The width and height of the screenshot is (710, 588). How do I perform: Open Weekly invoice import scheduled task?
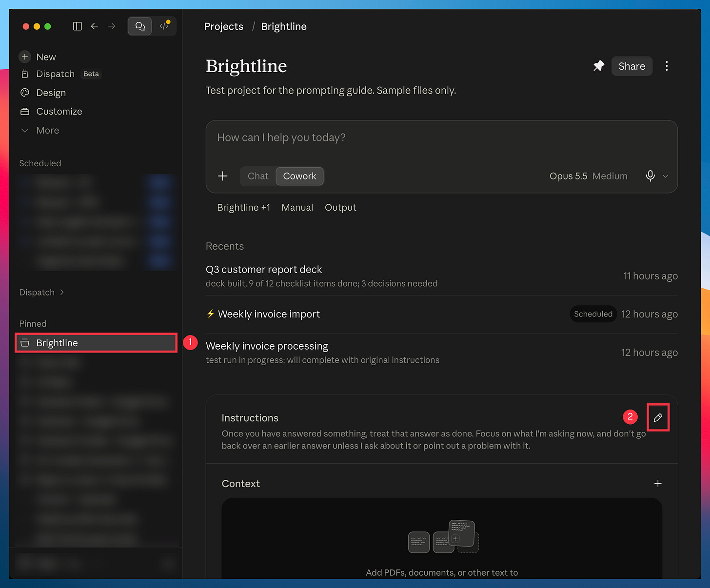(441, 314)
